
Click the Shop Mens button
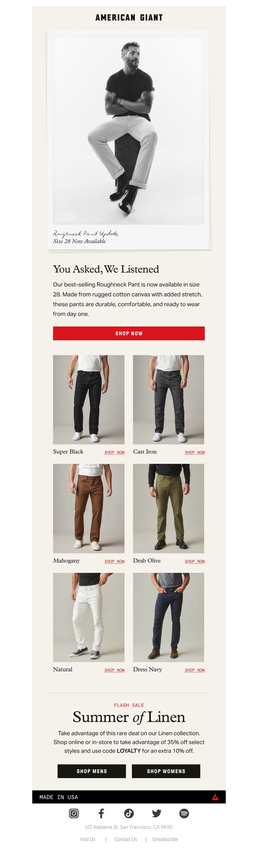92,771
